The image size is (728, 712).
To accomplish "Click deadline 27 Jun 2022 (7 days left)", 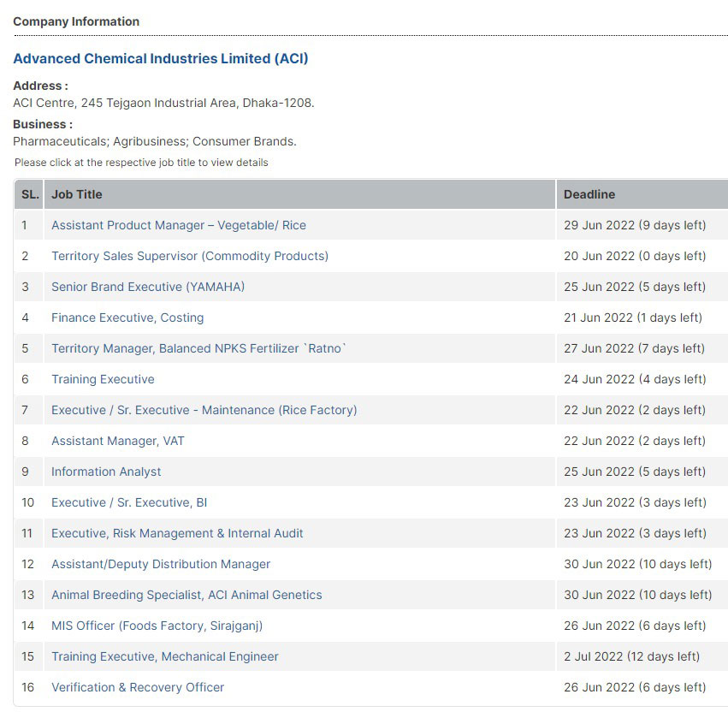I will click(634, 348).
